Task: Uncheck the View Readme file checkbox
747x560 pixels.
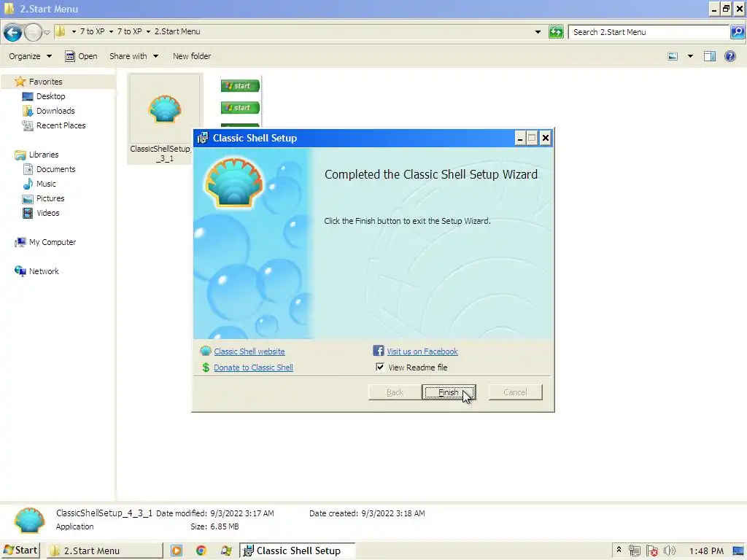Action: click(x=379, y=367)
